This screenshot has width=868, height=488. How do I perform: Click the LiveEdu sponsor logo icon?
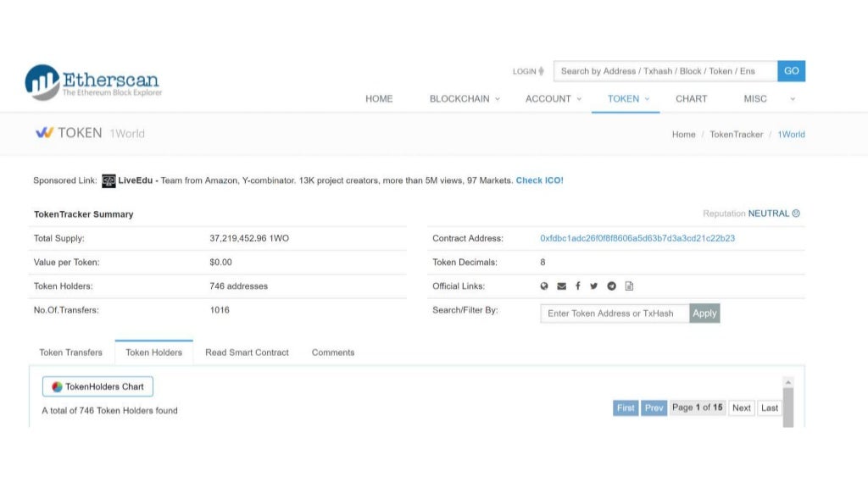108,181
